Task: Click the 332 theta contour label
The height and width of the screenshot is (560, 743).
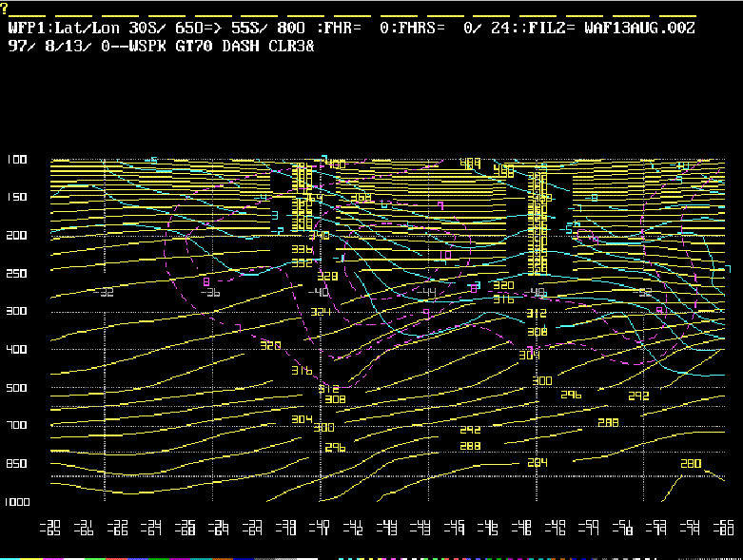Action: [x=302, y=262]
